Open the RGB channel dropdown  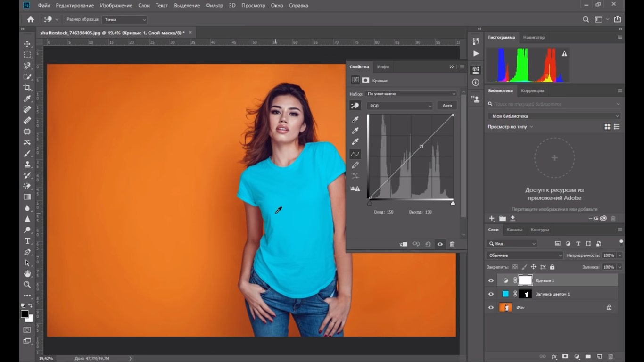(x=400, y=106)
